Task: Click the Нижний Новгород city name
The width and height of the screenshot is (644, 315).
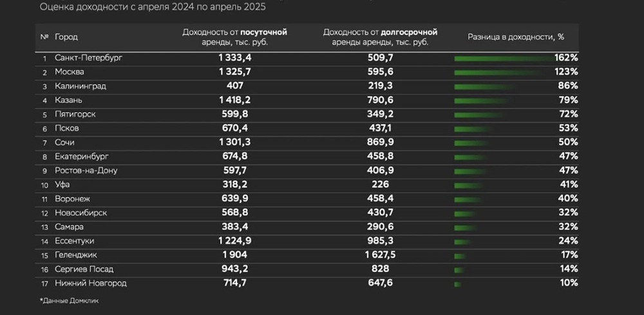Action: click(90, 283)
